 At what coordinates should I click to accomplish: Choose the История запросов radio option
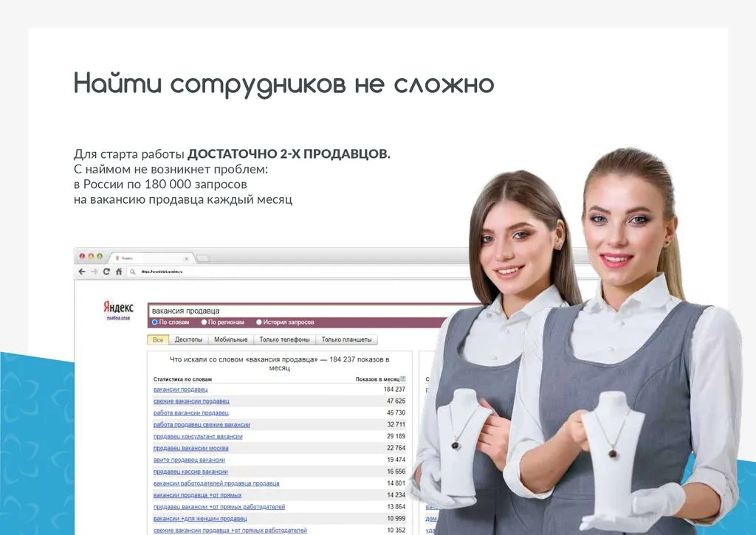pyautogui.click(x=259, y=322)
